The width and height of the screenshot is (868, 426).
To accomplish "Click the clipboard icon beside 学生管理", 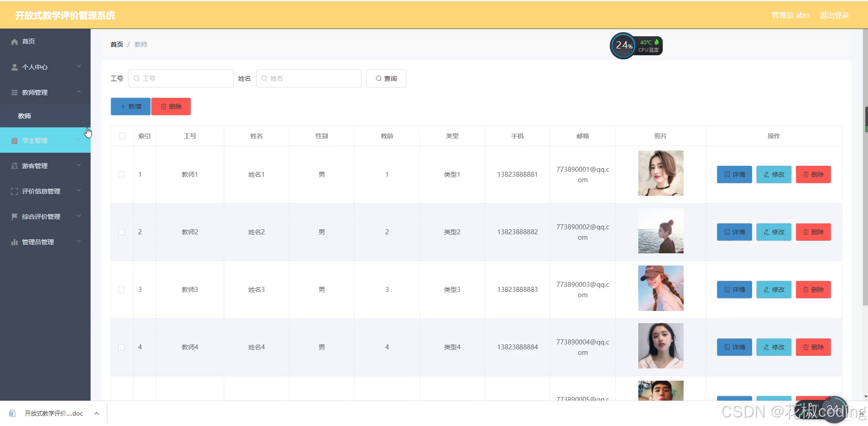I will point(14,140).
